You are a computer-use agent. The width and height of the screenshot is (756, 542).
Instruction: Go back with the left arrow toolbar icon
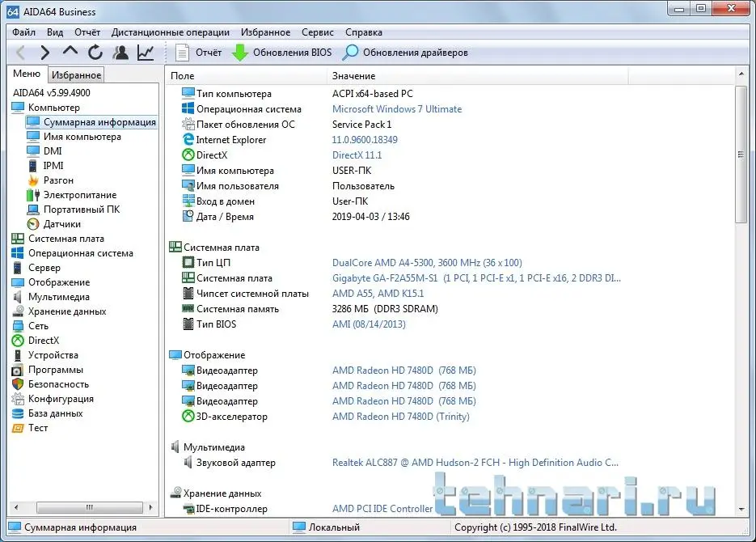[x=21, y=53]
